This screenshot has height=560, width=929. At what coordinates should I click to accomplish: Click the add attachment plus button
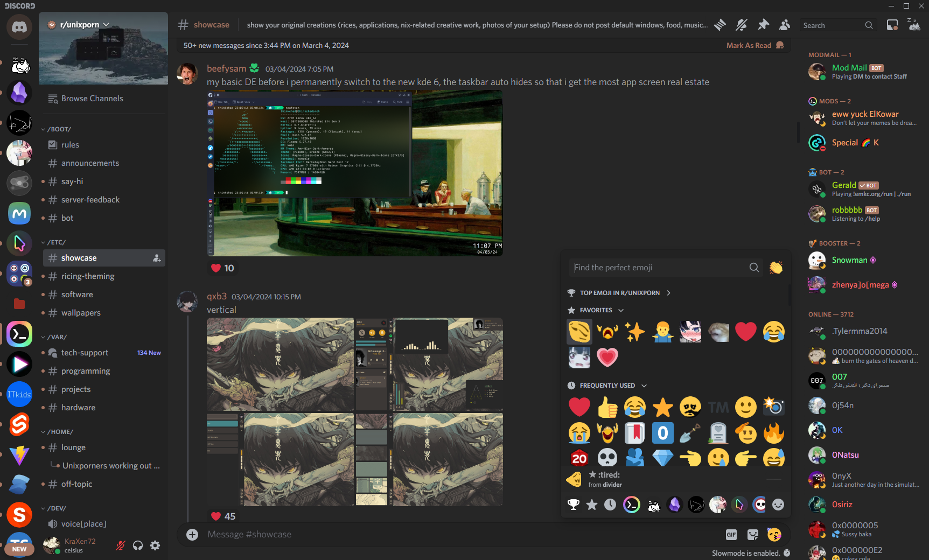point(192,534)
